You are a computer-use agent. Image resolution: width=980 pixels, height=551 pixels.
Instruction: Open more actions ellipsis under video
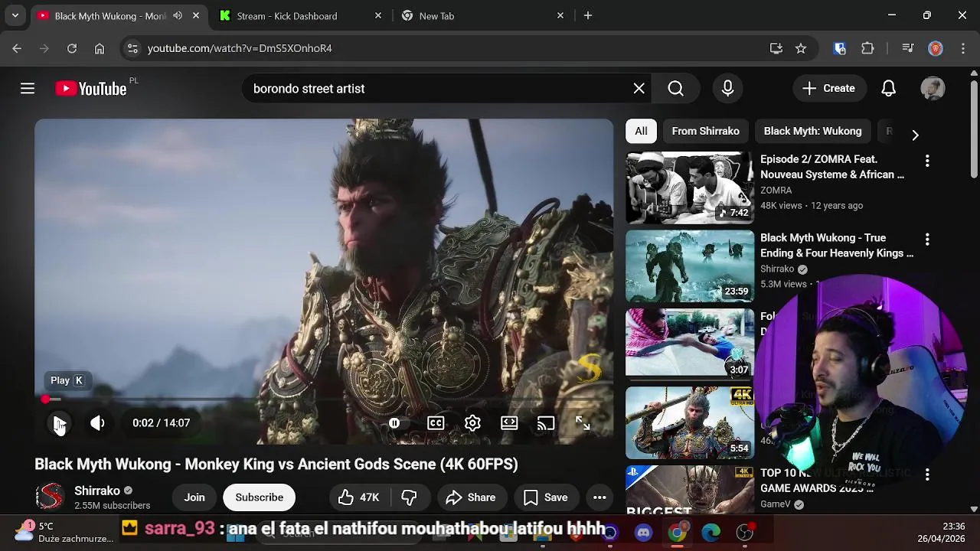pos(599,497)
